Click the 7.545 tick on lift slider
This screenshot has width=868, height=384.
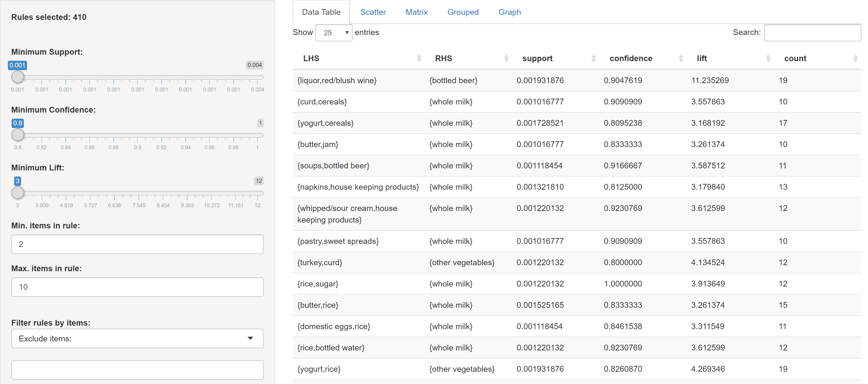139,205
